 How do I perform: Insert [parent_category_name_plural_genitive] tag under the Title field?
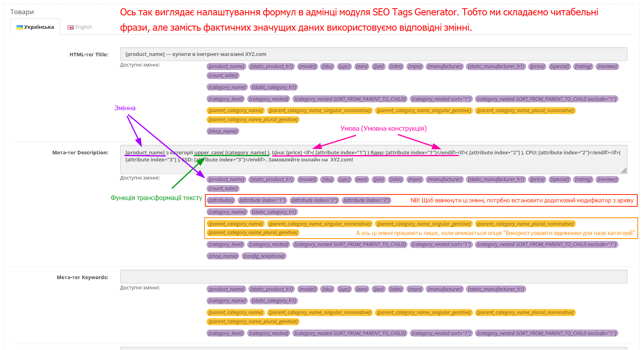(253, 120)
